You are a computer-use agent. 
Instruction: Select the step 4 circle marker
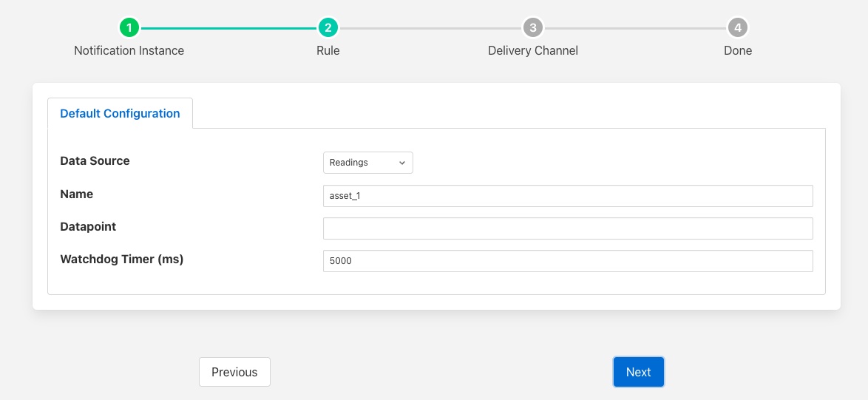pos(737,28)
